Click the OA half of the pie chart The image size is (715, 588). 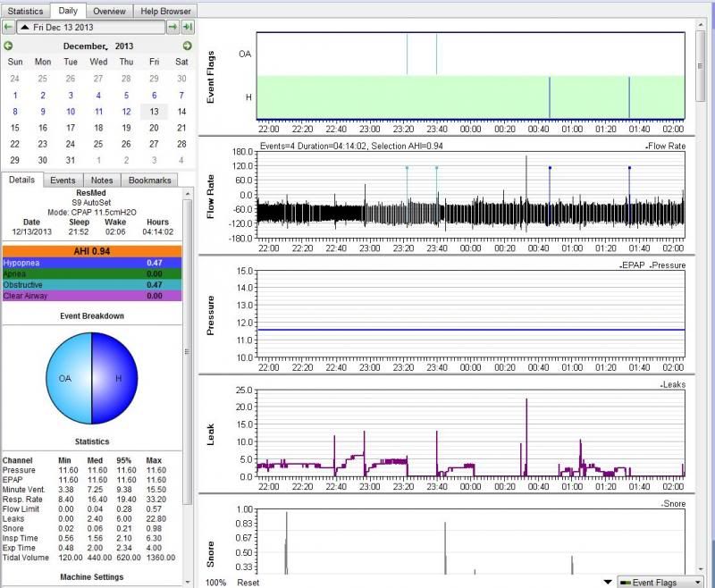point(67,378)
